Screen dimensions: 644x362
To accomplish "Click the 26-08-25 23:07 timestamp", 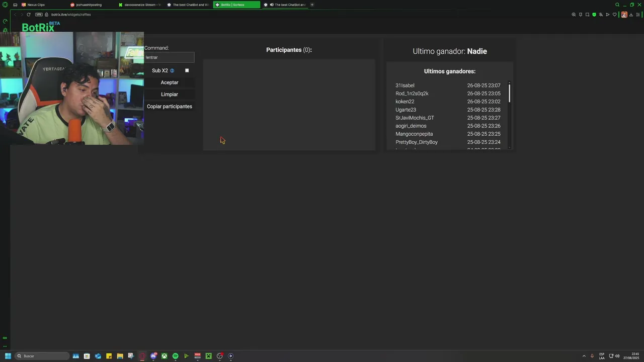I will pyautogui.click(x=484, y=85).
